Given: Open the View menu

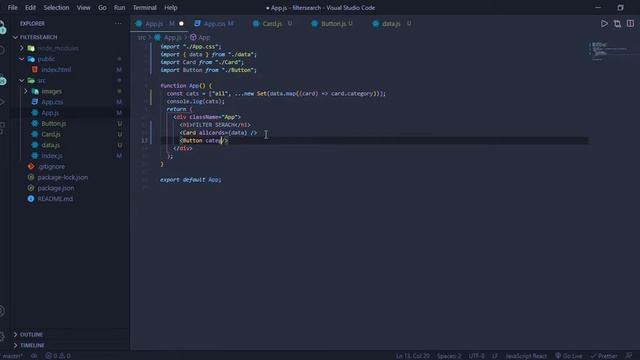Looking at the screenshot, I should tap(84, 8).
